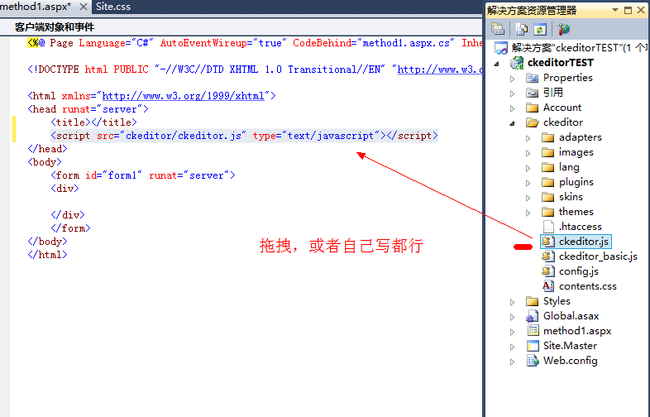Click the <title></title> line in code

[94, 122]
